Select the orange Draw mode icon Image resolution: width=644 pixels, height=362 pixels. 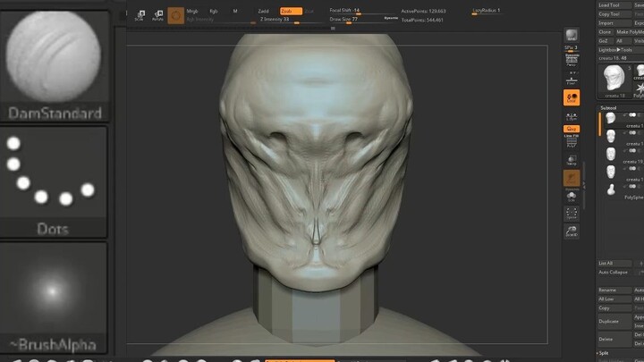tap(176, 15)
